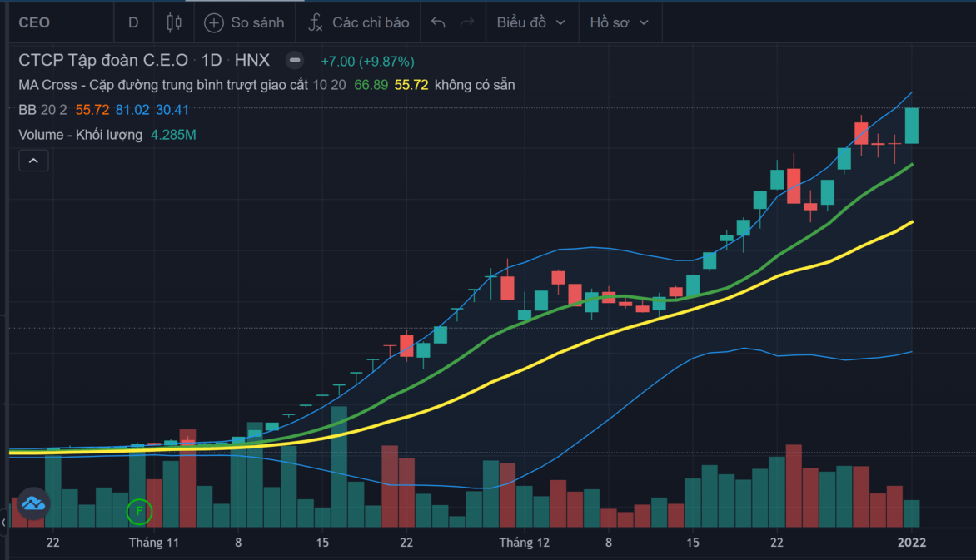Open the Biểu đồ dropdown
Viewport: 976px width, 560px height.
tap(531, 22)
